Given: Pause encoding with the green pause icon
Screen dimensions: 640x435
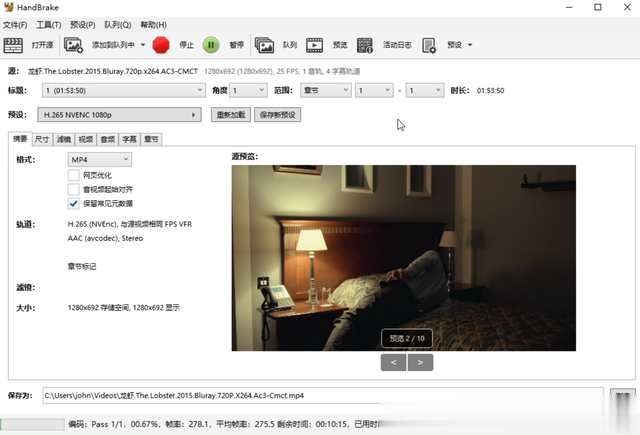Looking at the screenshot, I should [211, 45].
